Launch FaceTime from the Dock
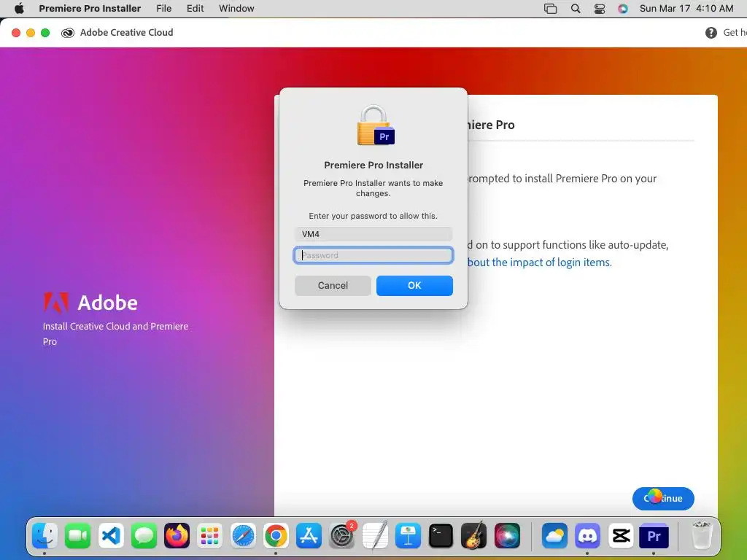The image size is (747, 560). click(x=77, y=536)
